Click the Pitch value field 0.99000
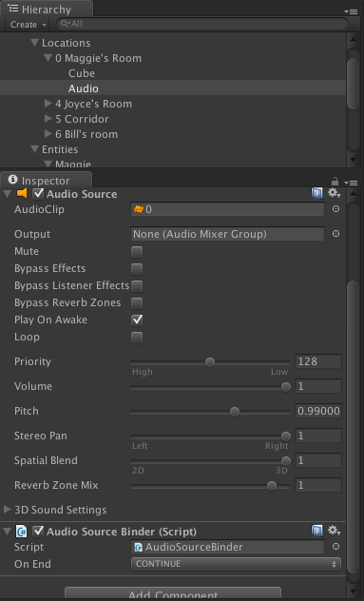This screenshot has width=364, height=601. (x=318, y=411)
